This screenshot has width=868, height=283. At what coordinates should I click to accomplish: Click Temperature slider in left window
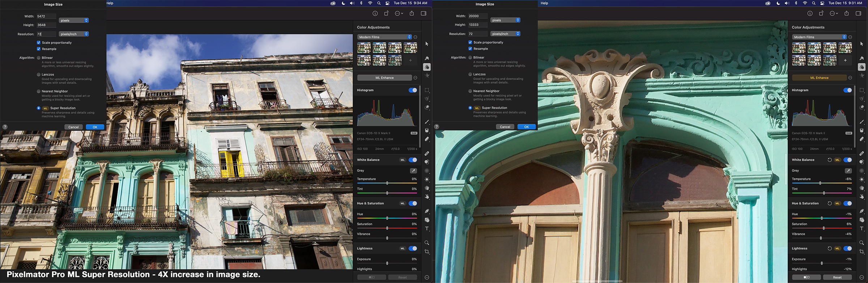[x=387, y=183]
